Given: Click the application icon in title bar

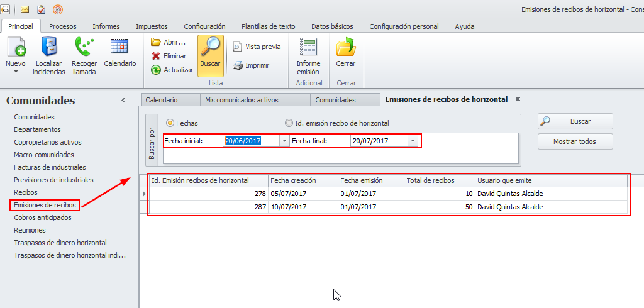Looking at the screenshot, I should [x=5, y=9].
